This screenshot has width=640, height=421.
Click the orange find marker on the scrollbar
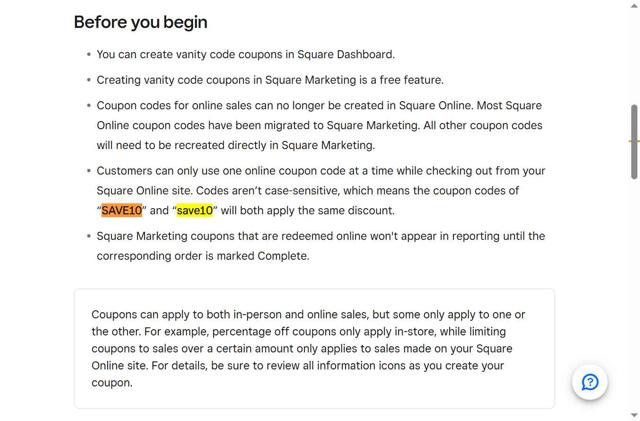click(634, 142)
